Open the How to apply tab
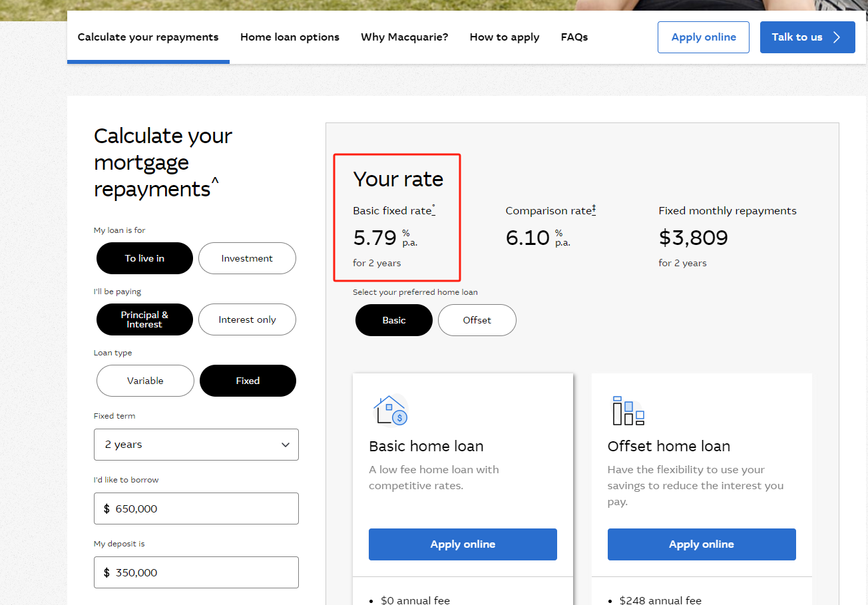This screenshot has width=868, height=605. 505,37
